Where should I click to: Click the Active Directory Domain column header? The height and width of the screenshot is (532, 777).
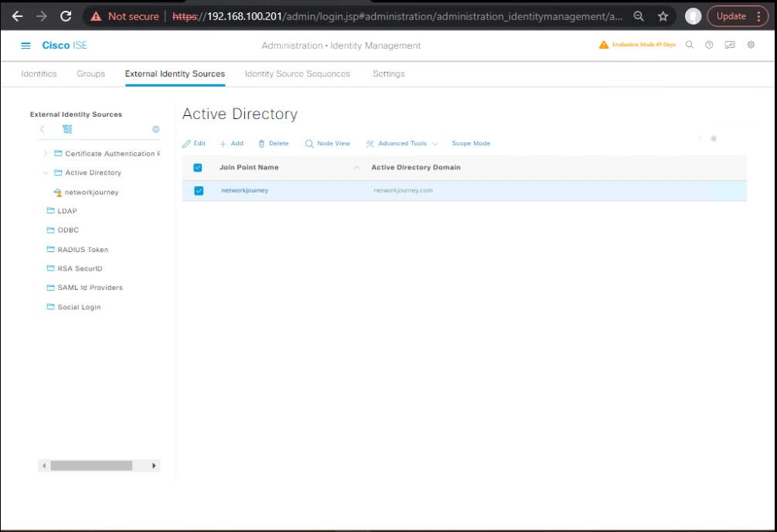coord(416,168)
